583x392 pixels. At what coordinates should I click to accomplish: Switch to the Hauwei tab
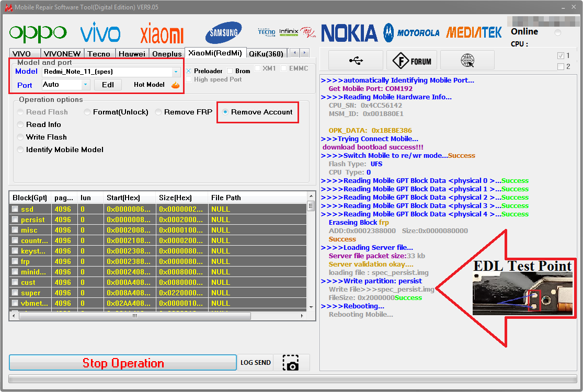(x=132, y=54)
